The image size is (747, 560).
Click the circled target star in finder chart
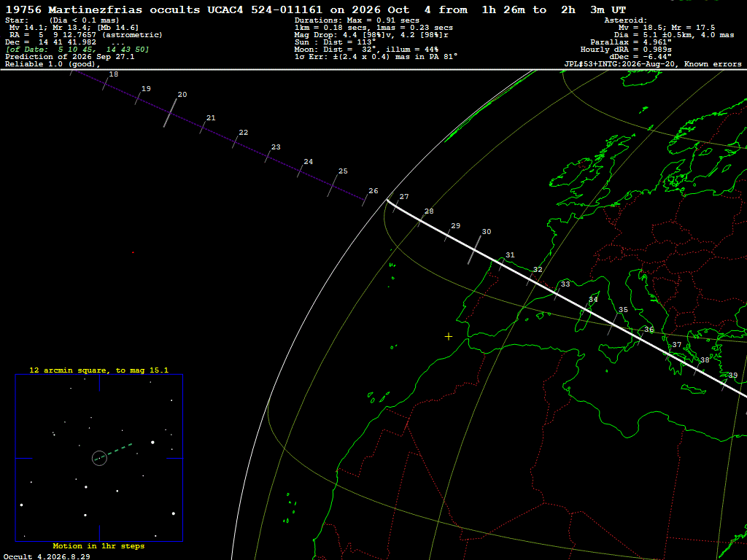pyautogui.click(x=99, y=458)
